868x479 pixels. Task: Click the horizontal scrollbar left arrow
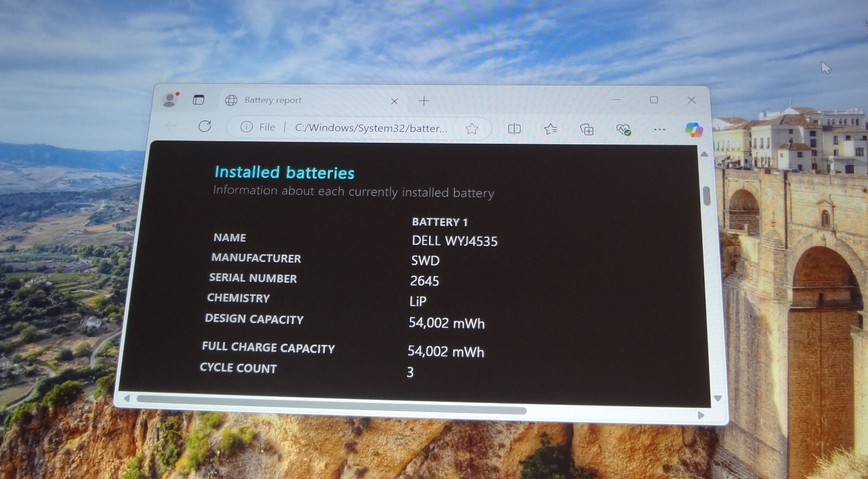pos(126,398)
